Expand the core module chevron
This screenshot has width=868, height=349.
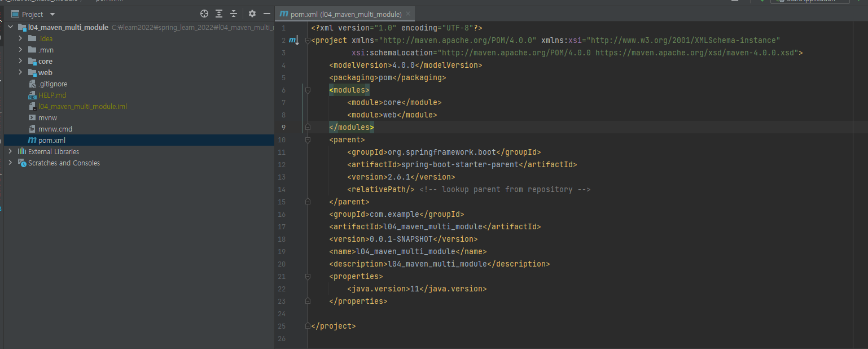[x=20, y=61]
